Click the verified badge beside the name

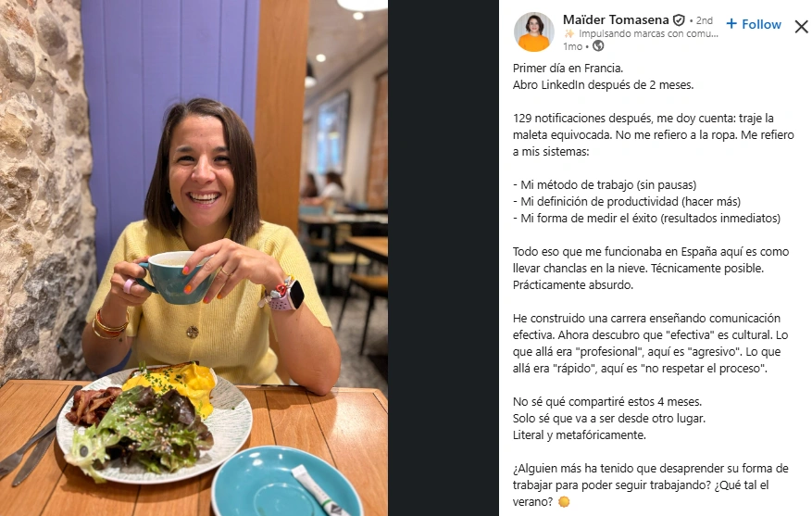679,20
